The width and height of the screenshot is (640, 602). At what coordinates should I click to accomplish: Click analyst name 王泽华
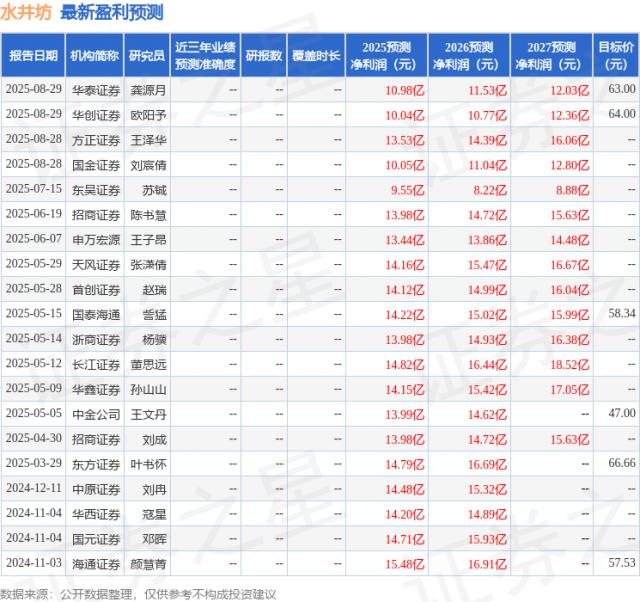(x=148, y=140)
